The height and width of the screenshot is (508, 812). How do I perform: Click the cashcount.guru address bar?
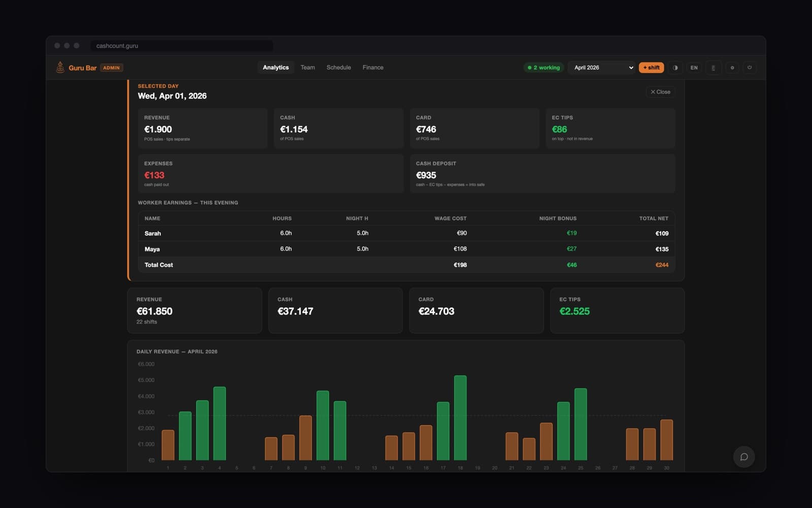coord(182,46)
